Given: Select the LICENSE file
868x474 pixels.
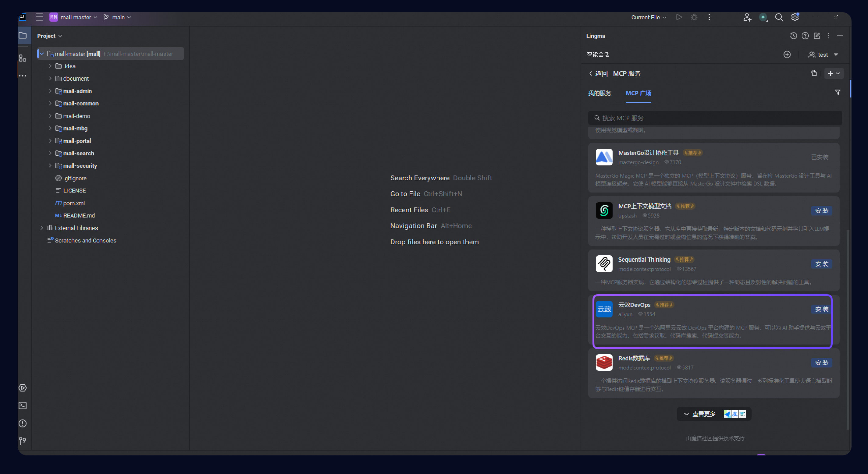Looking at the screenshot, I should click(x=74, y=191).
